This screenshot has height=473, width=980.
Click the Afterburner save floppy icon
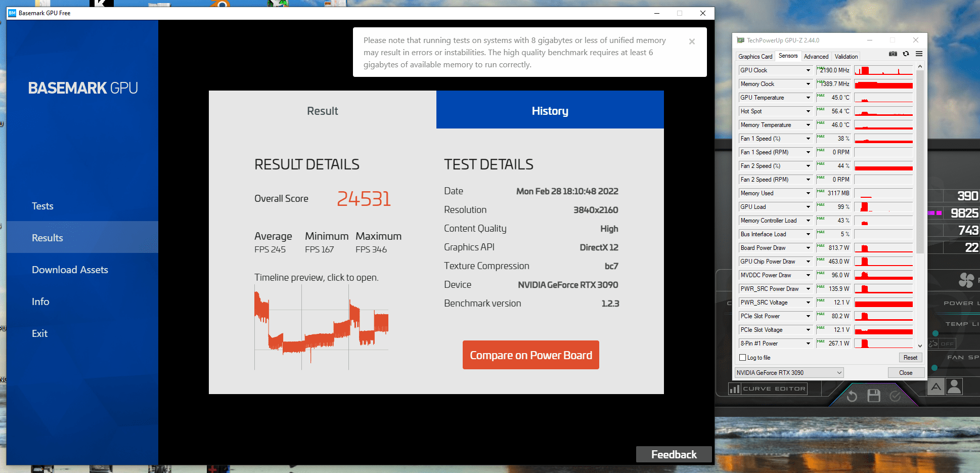tap(874, 396)
